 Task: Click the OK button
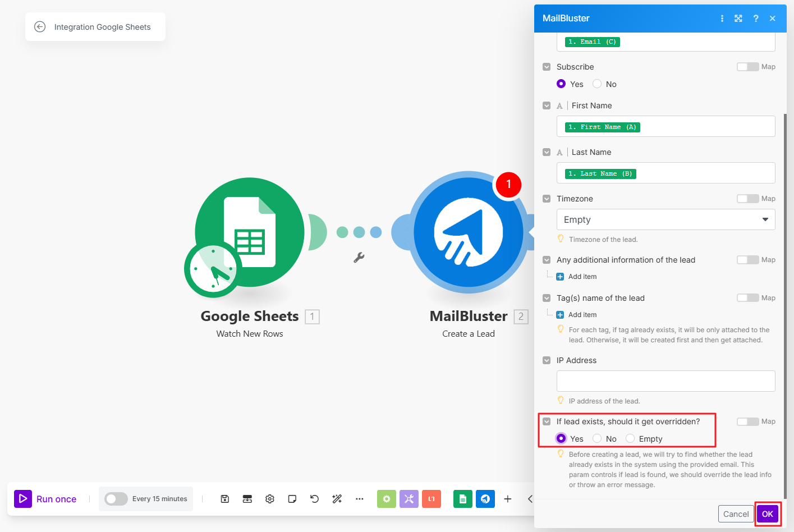coord(767,514)
